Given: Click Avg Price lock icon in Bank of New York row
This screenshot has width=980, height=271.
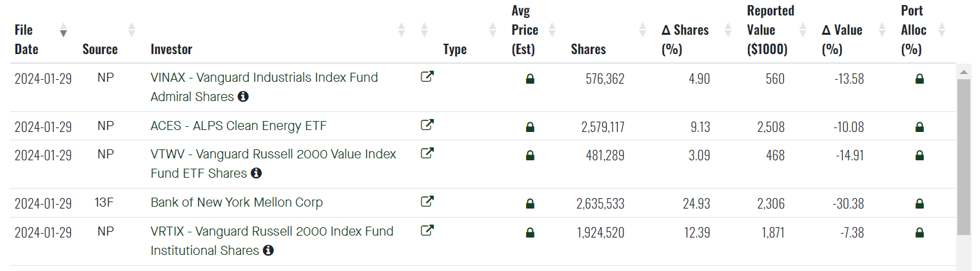Looking at the screenshot, I should [530, 204].
